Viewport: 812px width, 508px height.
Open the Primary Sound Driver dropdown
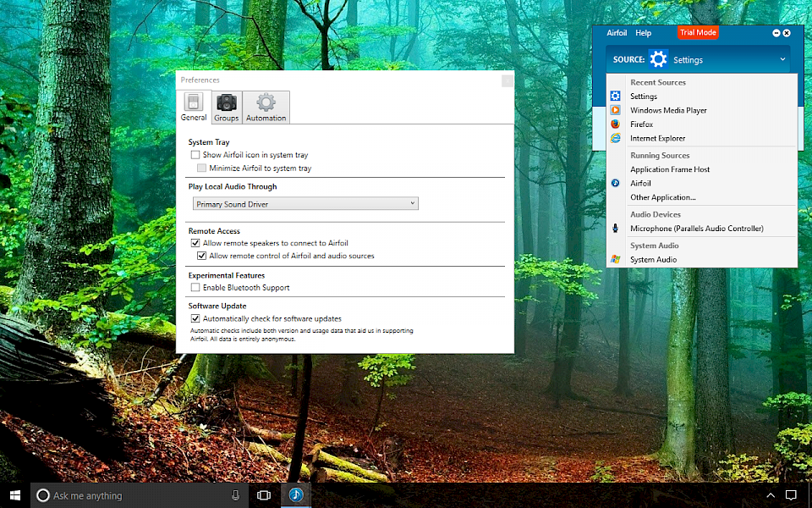pos(305,204)
